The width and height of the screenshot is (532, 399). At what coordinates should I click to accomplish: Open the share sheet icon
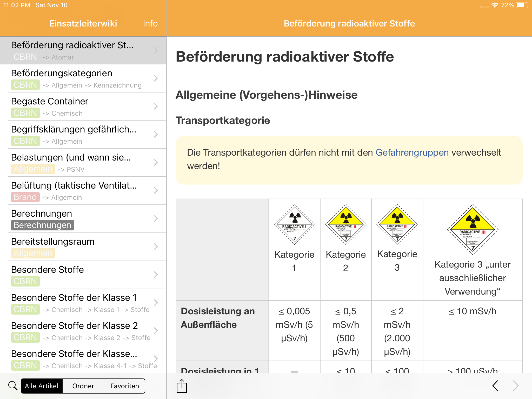tap(182, 386)
